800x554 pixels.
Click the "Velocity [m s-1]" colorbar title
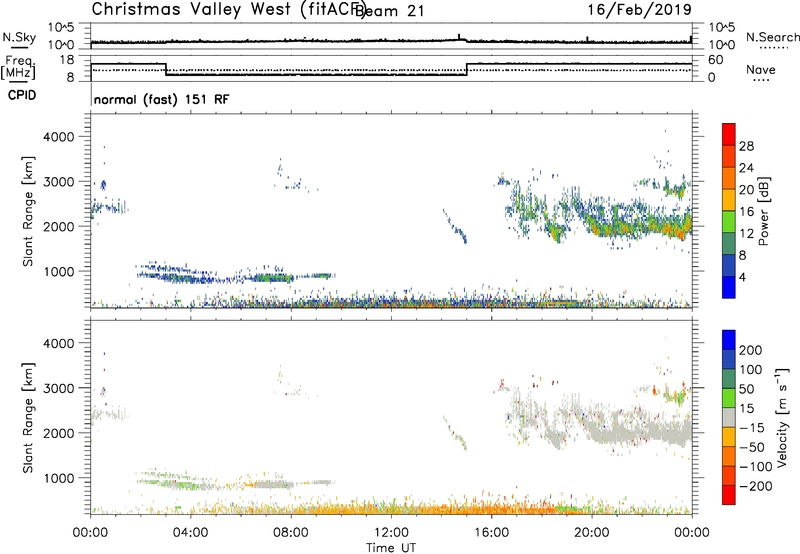tap(782, 418)
